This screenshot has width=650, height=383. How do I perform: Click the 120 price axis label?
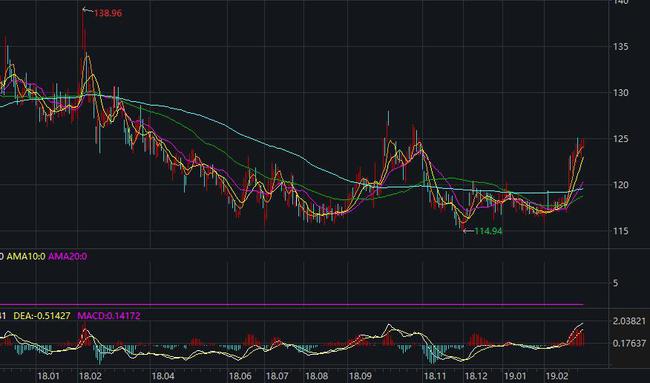(621, 185)
